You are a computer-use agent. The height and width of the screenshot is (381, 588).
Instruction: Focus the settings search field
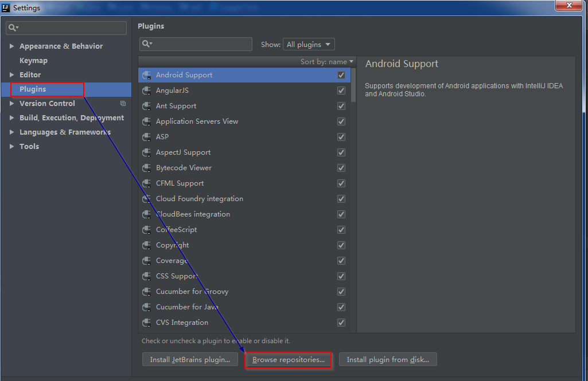(67, 28)
